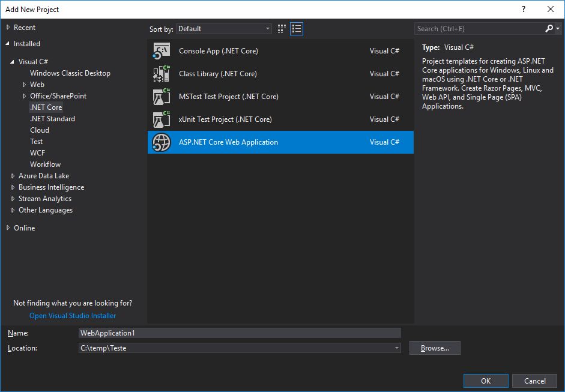Screen dimensions: 565x392
Task: Select the WCF category
Action: pyautogui.click(x=37, y=153)
